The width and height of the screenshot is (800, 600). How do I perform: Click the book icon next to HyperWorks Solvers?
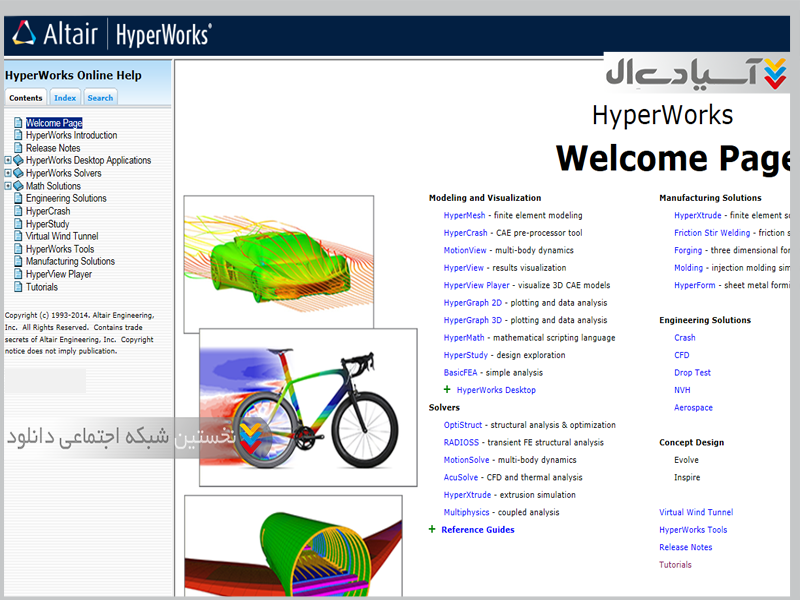pos(18,173)
